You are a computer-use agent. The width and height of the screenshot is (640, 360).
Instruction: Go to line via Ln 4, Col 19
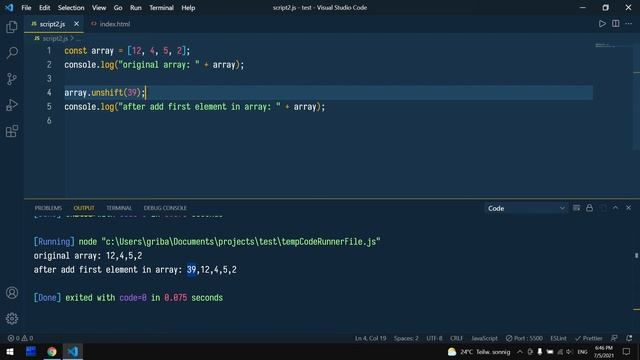tap(370, 338)
